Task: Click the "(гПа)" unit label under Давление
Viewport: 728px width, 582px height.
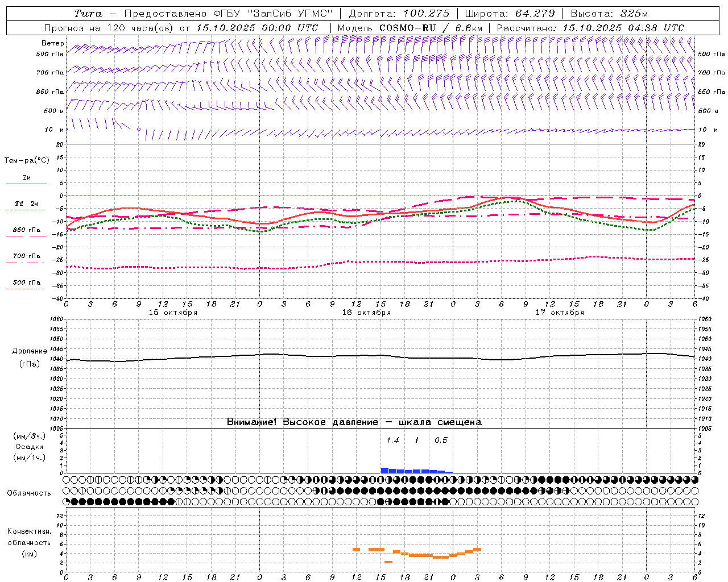Action: tap(29, 364)
